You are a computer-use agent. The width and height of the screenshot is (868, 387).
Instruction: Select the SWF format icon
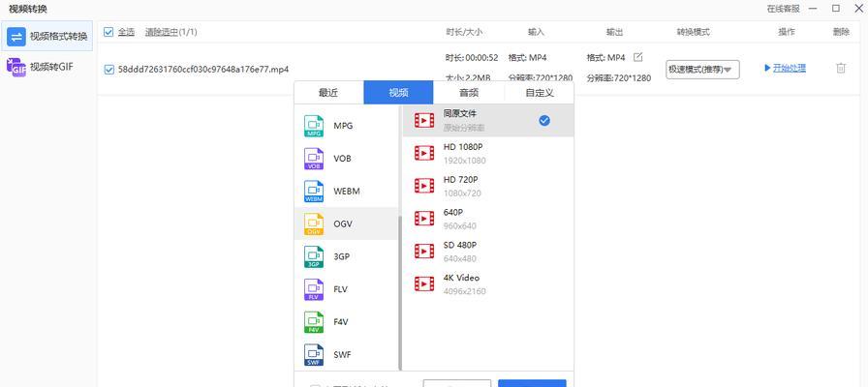(x=314, y=354)
